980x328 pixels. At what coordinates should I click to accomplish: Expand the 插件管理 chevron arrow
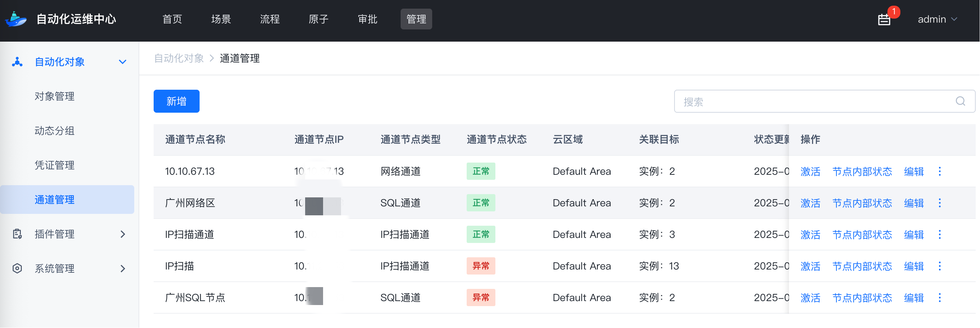(x=122, y=234)
